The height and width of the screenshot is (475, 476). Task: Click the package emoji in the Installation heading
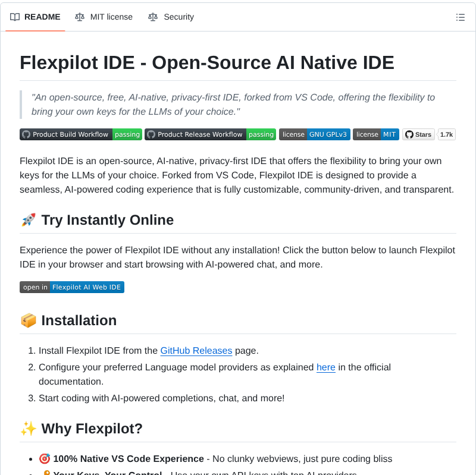[x=27, y=320]
